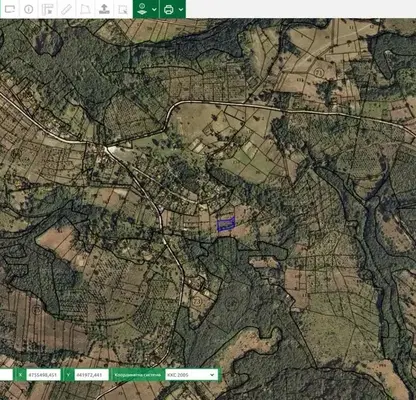Open the attribute table select tool
This screenshot has height=400, width=416.
pyautogui.click(x=48, y=9)
